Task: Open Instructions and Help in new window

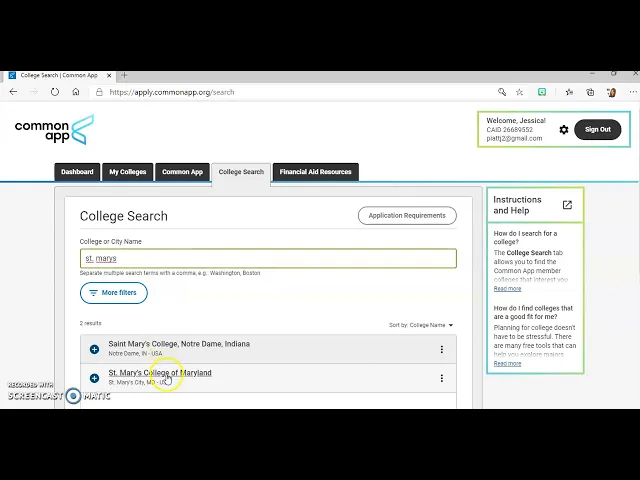Action: pos(567,205)
